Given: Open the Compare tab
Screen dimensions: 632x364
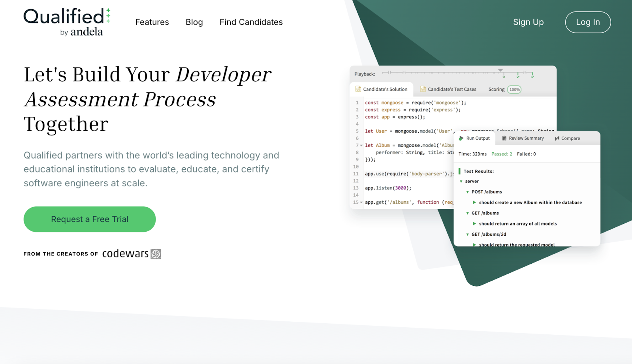Looking at the screenshot, I should pyautogui.click(x=567, y=138).
